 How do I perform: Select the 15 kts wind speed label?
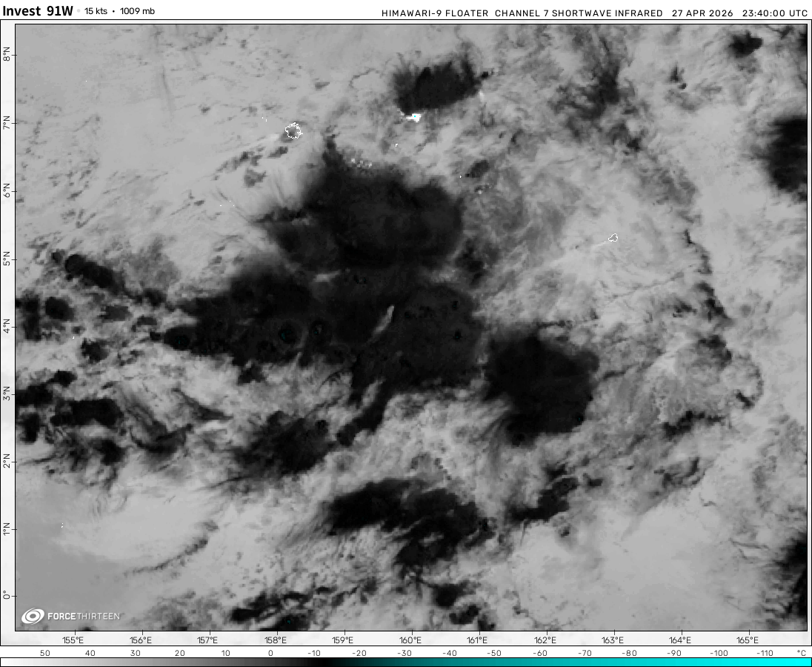96,12
